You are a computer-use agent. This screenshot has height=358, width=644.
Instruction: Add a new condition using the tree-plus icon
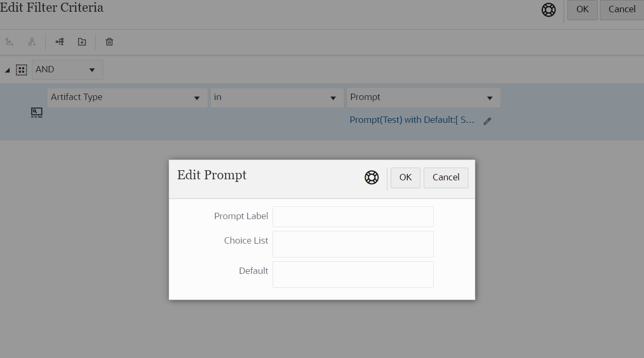pos(59,41)
